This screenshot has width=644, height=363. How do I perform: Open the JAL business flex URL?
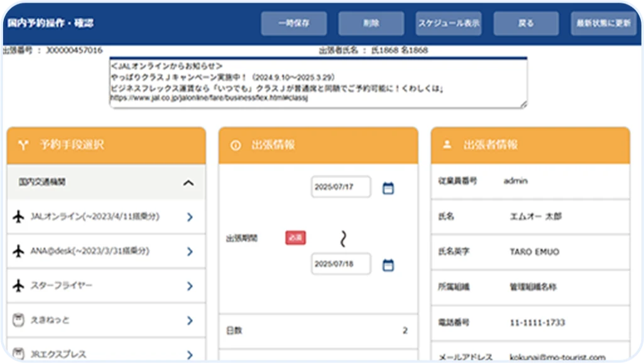click(210, 98)
